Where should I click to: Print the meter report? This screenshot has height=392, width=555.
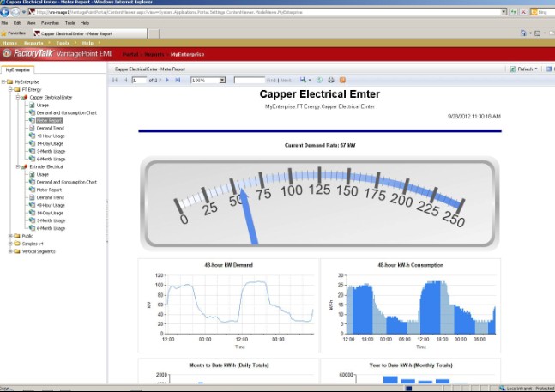click(x=330, y=80)
